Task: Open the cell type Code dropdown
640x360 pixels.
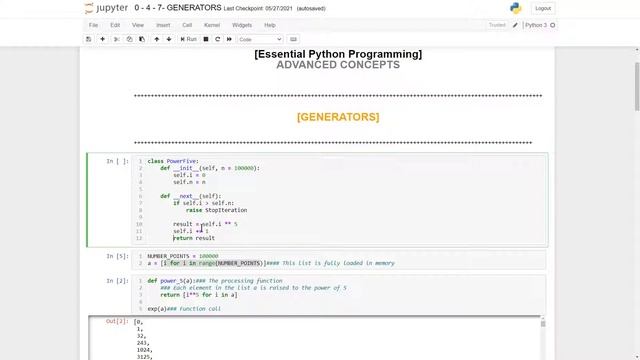Action: [x=260, y=39]
